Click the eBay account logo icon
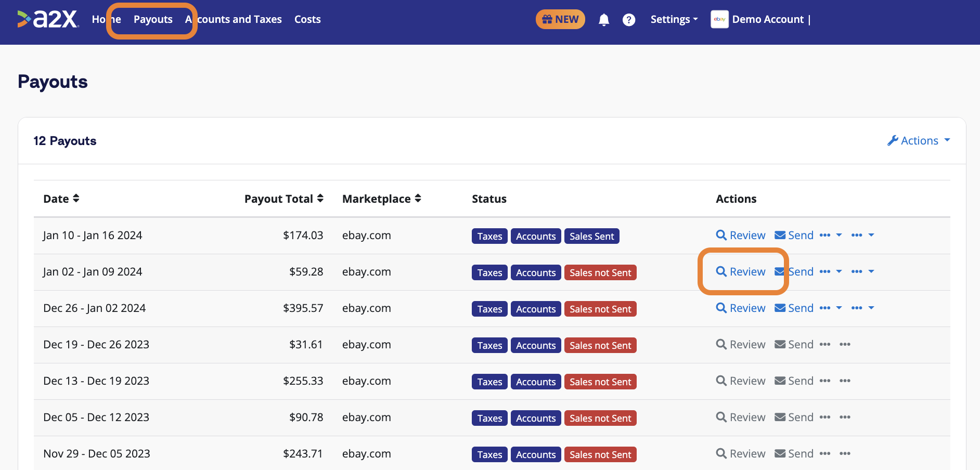The height and width of the screenshot is (470, 980). (719, 19)
